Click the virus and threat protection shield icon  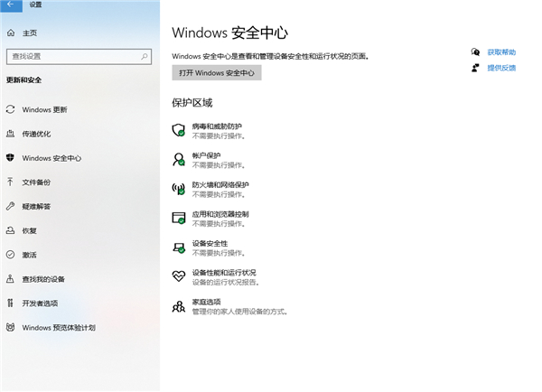tap(178, 130)
